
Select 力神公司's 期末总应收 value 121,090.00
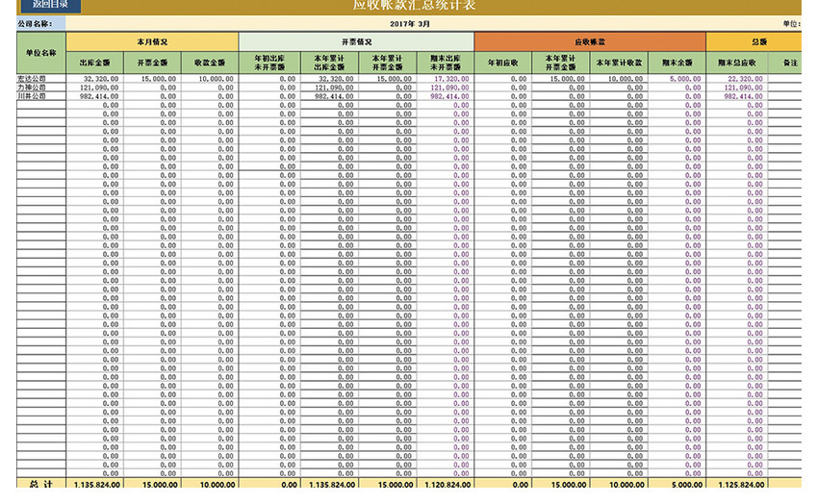point(736,88)
